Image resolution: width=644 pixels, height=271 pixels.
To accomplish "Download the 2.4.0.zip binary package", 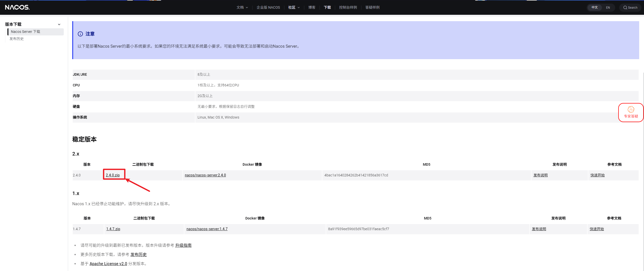I will tap(113, 175).
